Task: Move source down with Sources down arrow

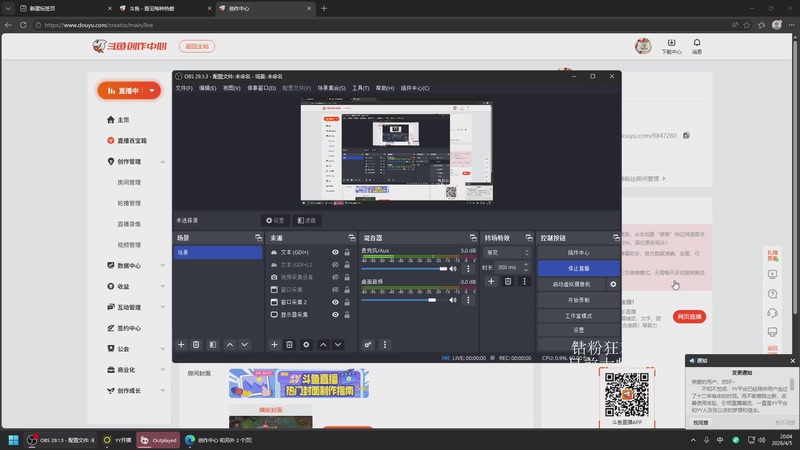Action: 338,345
